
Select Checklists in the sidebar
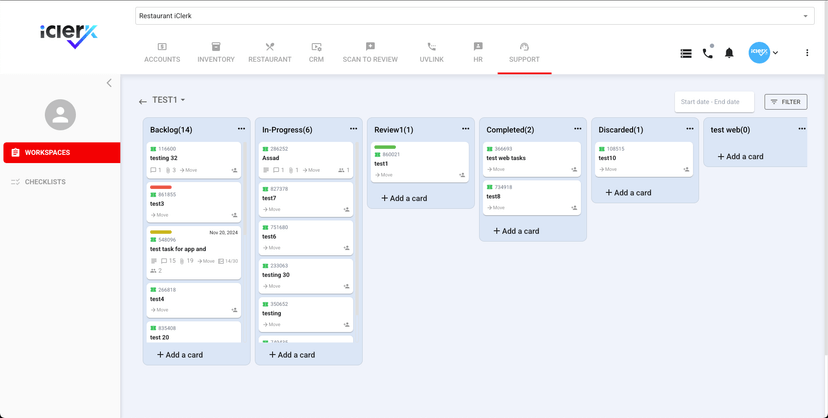[45, 182]
